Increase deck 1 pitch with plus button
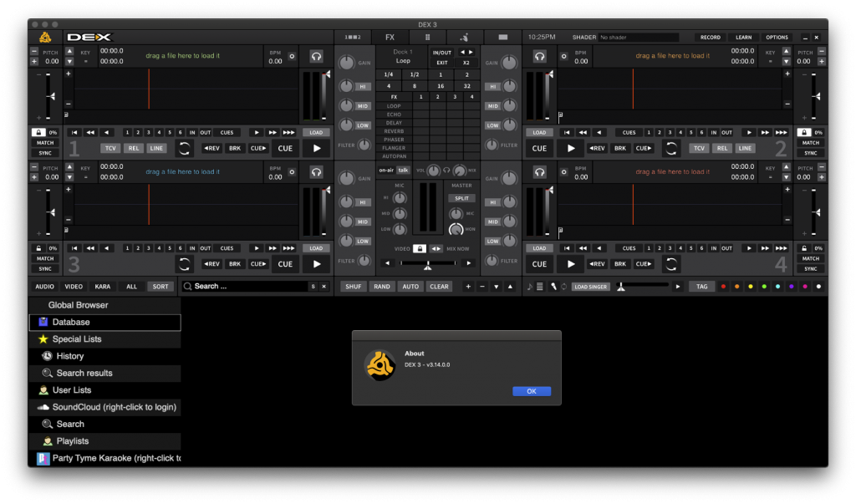 34,62
